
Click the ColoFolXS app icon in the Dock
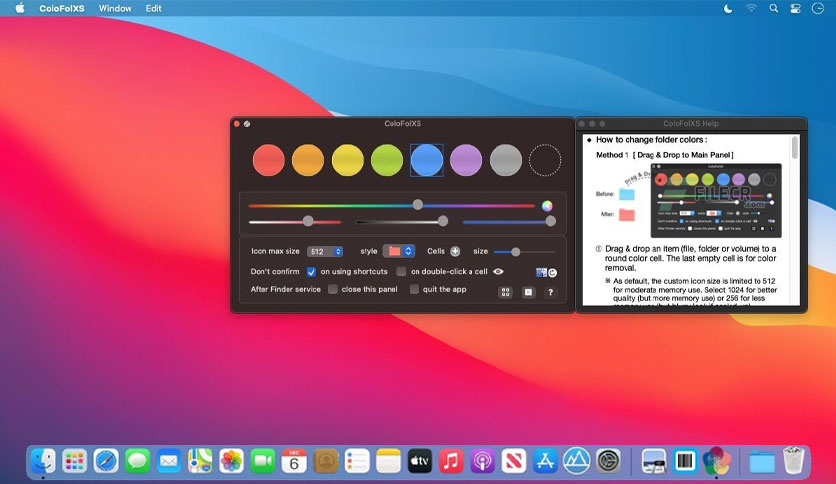click(x=717, y=461)
